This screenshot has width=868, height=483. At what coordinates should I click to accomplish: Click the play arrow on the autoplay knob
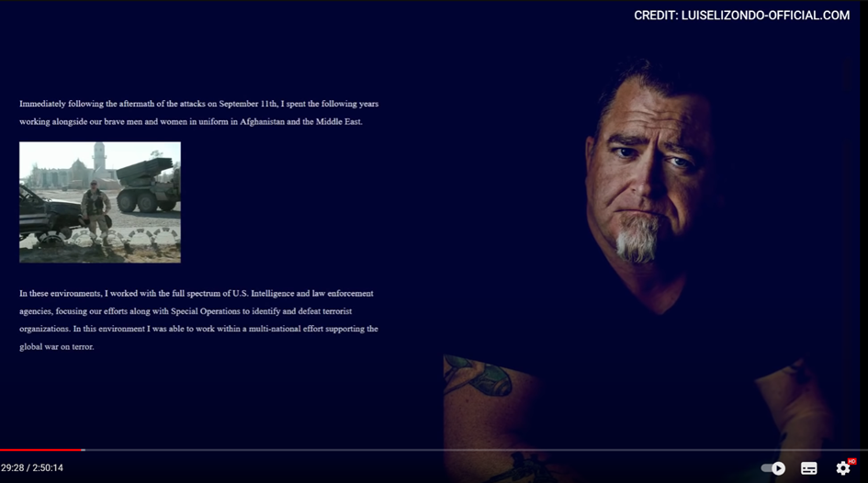(778, 468)
